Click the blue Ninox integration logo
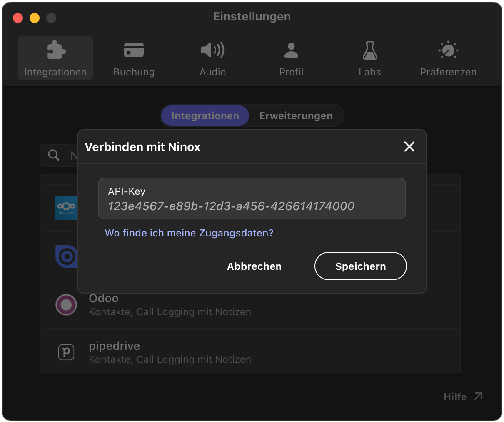The image size is (504, 422). click(x=66, y=257)
